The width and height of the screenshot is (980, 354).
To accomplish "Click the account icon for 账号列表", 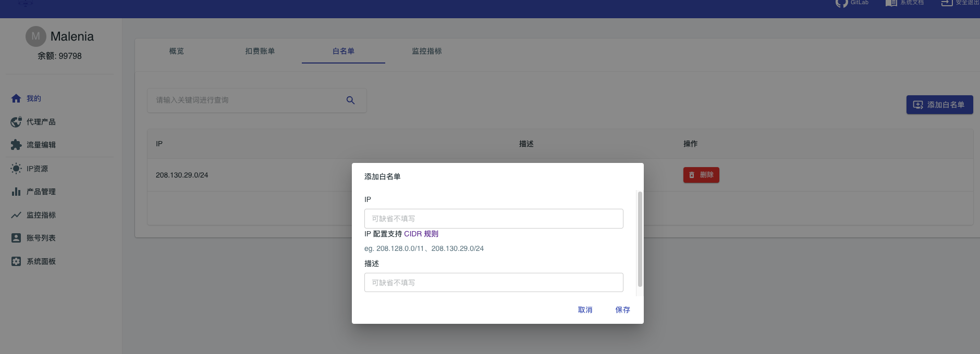I will coord(16,238).
